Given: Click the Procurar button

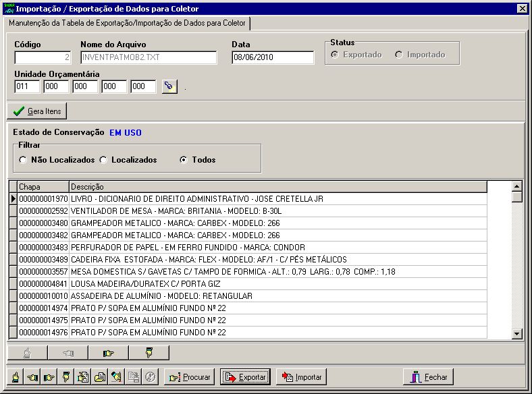Looking at the screenshot, I should (189, 377).
